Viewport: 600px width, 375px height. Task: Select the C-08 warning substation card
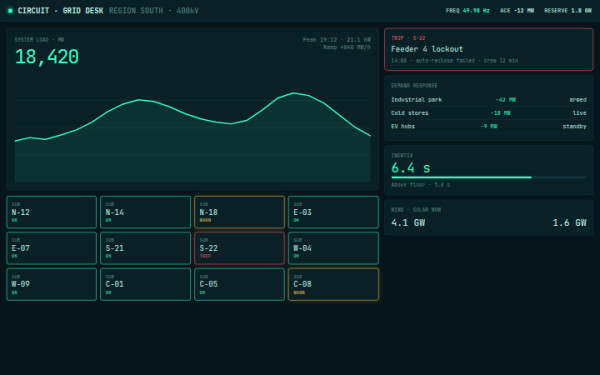[x=333, y=284]
